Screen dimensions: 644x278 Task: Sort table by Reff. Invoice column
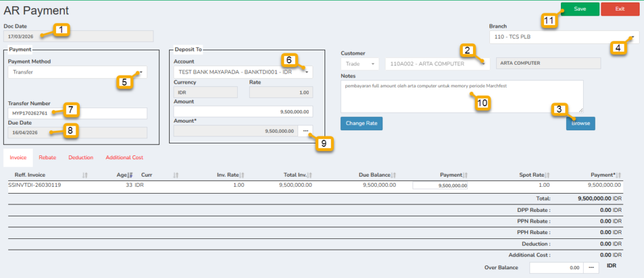(85, 174)
